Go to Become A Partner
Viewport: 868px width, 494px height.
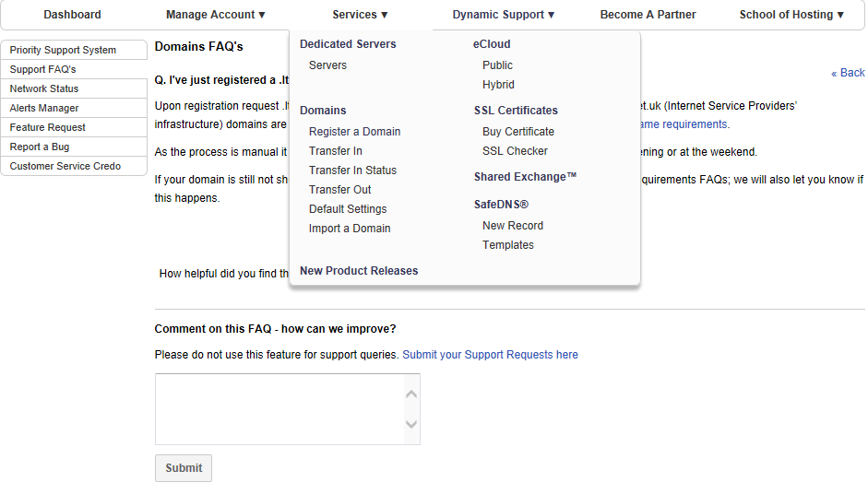[648, 15]
